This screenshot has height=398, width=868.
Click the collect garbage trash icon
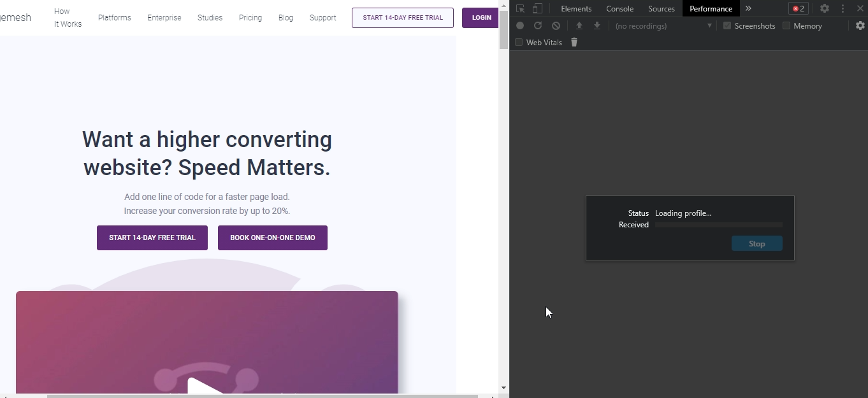574,42
